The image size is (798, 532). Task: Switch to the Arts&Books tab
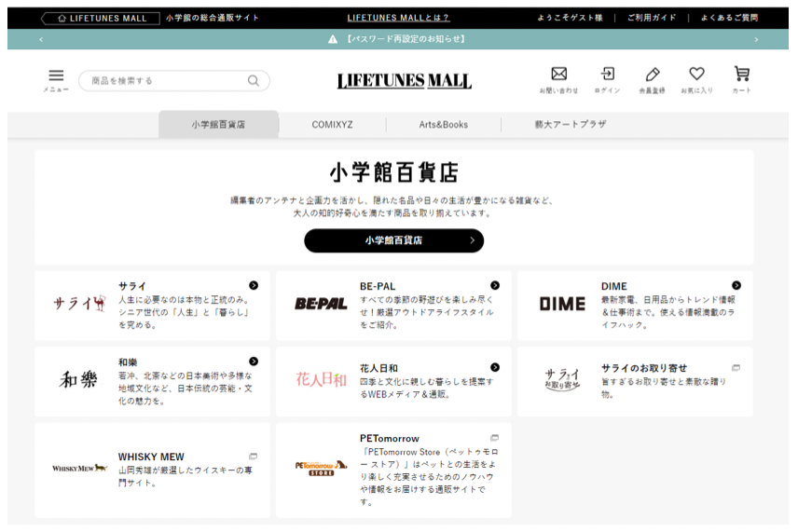click(443, 125)
